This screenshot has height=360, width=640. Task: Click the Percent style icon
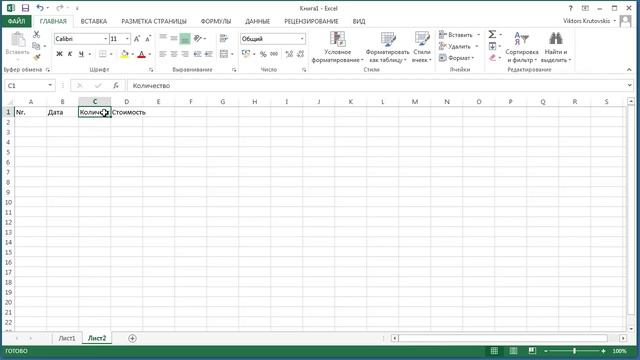tap(263, 54)
